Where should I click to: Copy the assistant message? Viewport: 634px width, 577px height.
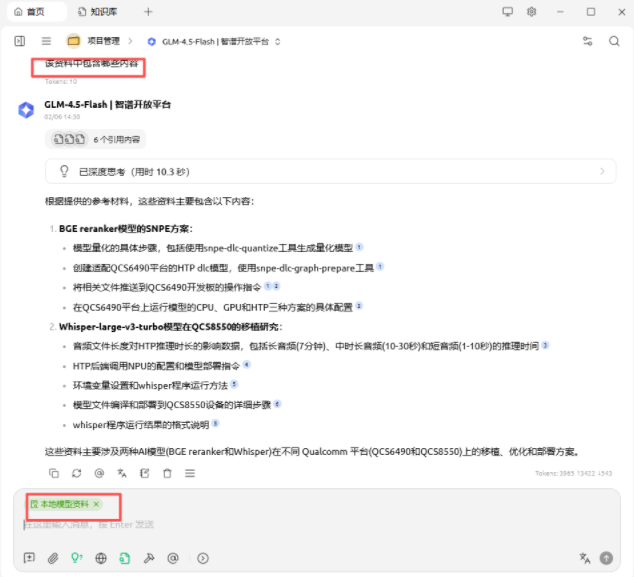54,473
